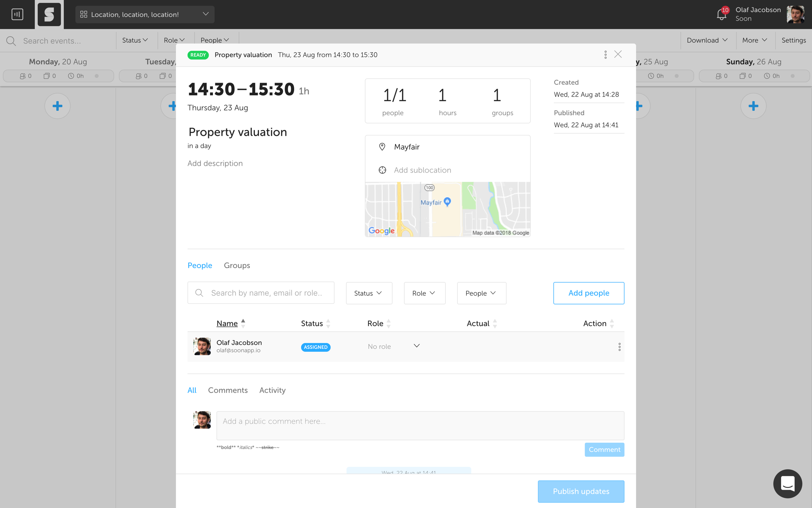Click plus icon under Sunday 26 Aug
The height and width of the screenshot is (508, 812).
(753, 106)
